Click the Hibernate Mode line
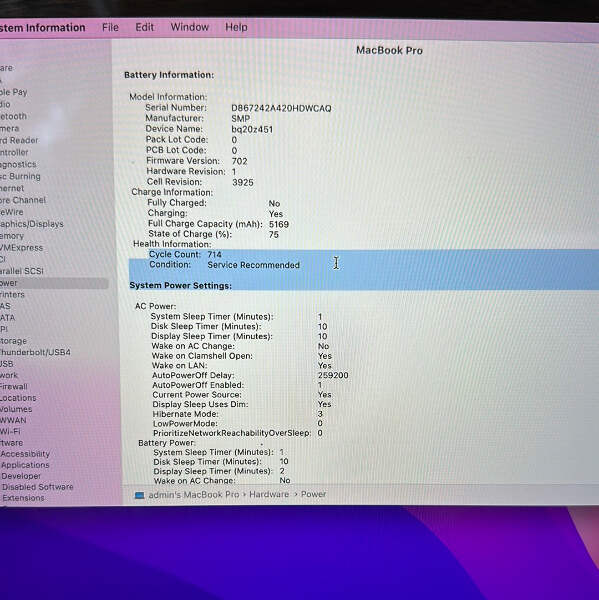599x600 pixels. tap(238, 414)
